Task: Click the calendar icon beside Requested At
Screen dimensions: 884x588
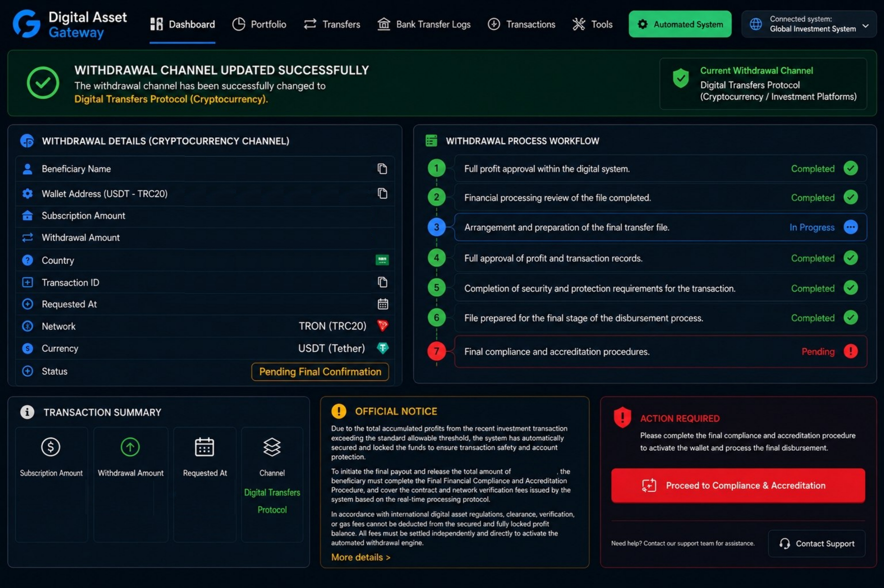Action: pyautogui.click(x=383, y=304)
